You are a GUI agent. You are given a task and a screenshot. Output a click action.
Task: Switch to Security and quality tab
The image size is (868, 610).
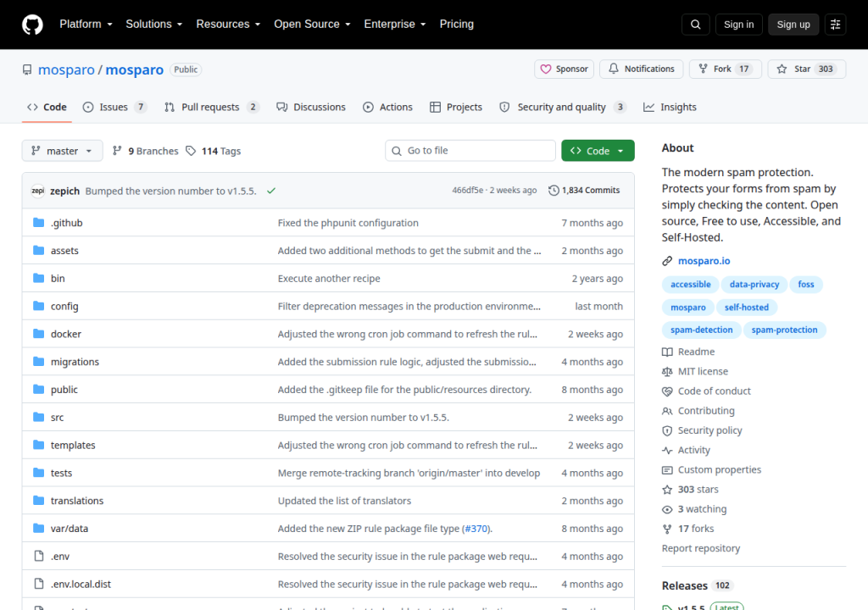[x=563, y=107]
